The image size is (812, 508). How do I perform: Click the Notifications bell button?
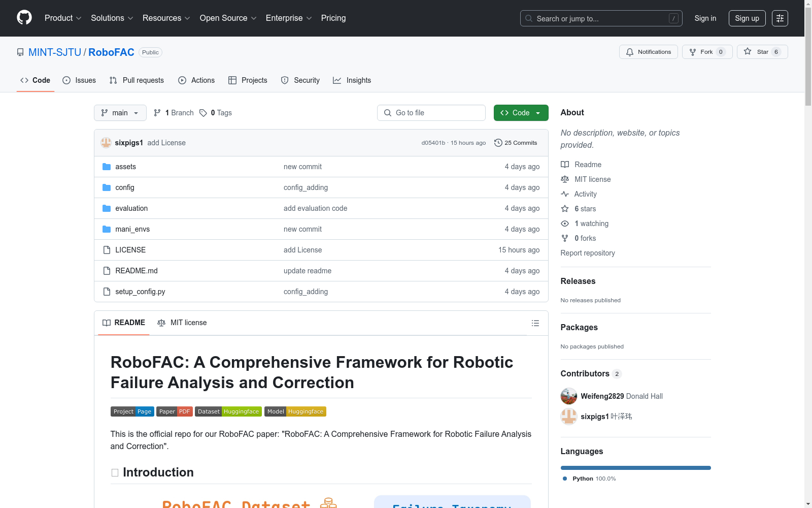point(649,52)
